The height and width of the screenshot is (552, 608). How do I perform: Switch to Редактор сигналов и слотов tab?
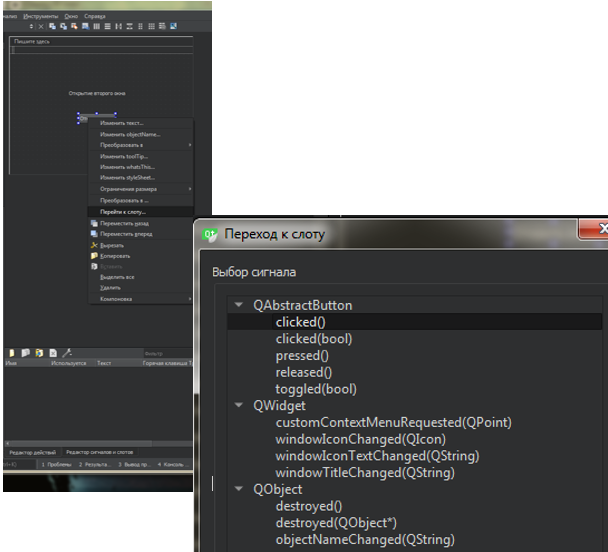99,454
